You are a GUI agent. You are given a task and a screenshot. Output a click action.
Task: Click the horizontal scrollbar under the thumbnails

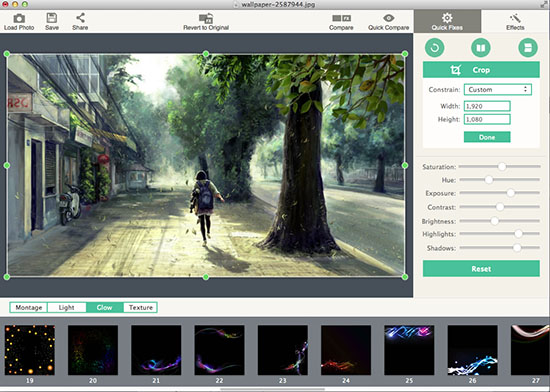click(272, 389)
